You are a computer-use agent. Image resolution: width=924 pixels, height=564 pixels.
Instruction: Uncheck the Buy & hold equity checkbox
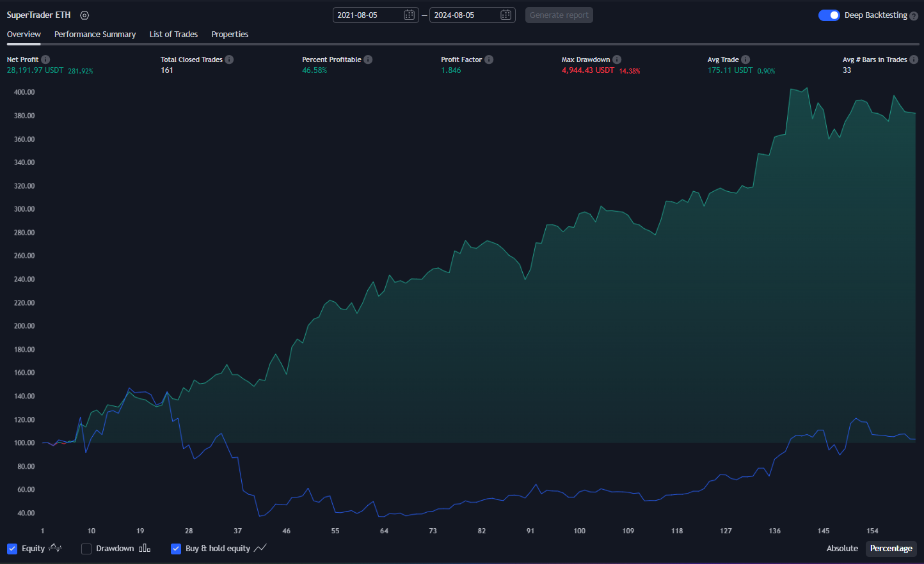coord(176,549)
